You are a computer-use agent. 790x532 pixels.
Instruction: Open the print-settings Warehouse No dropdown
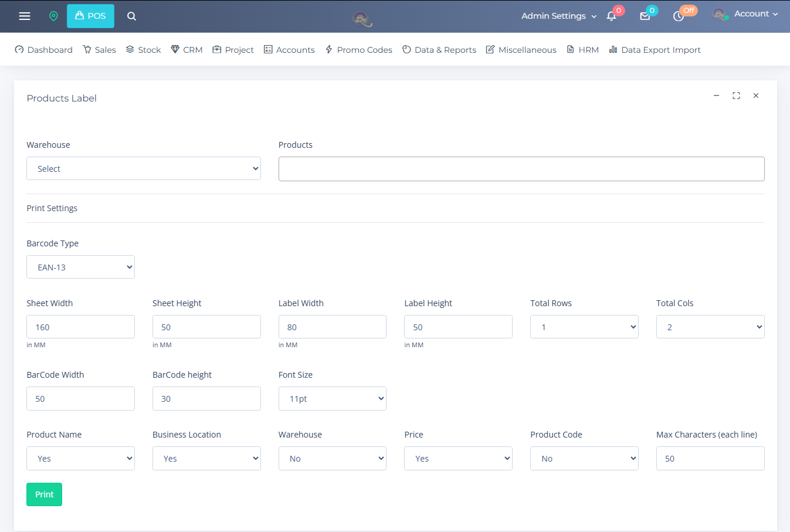pos(333,458)
